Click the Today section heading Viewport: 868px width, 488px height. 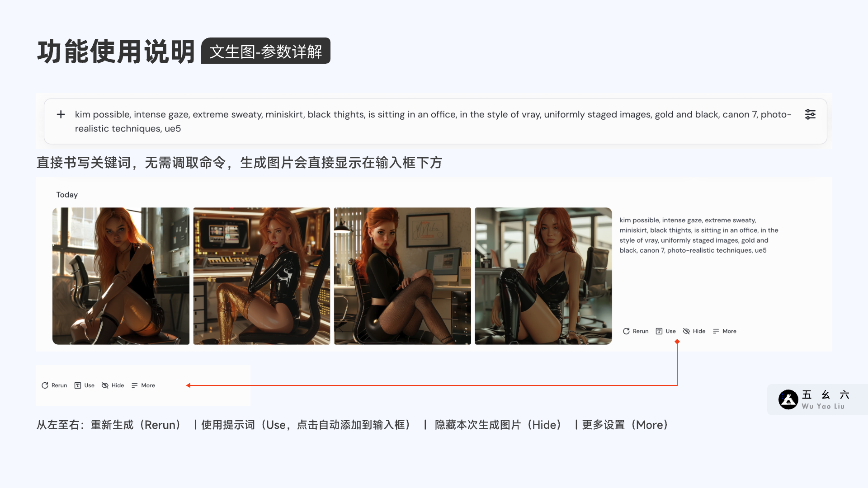(x=67, y=195)
